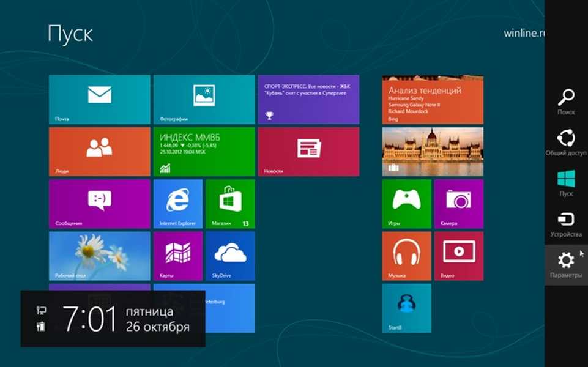Open the Игры Xbox games tile
588x367 pixels.
(406, 204)
